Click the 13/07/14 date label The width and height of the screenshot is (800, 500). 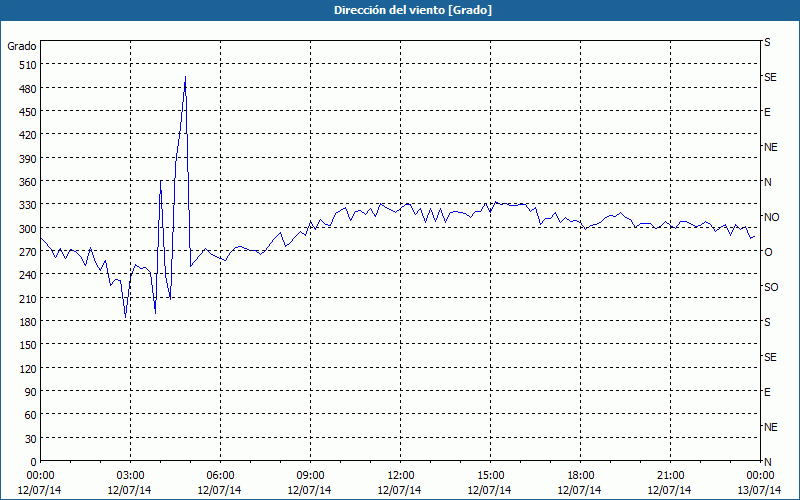pos(760,490)
